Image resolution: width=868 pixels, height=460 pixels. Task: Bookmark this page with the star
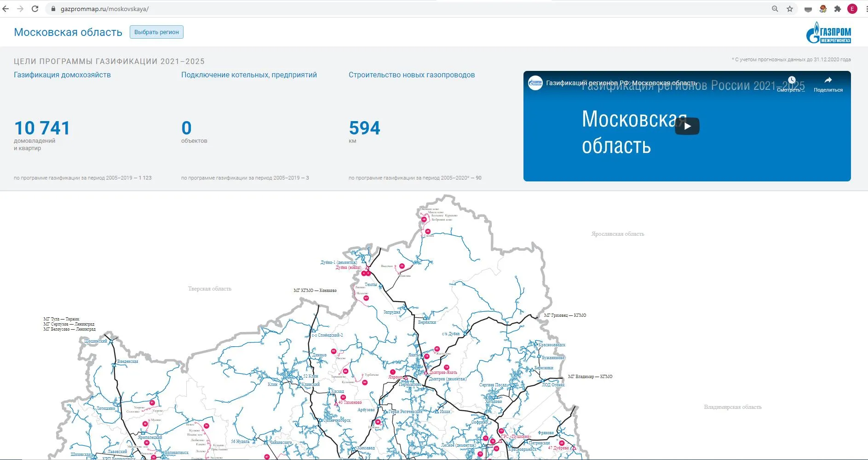coord(790,9)
